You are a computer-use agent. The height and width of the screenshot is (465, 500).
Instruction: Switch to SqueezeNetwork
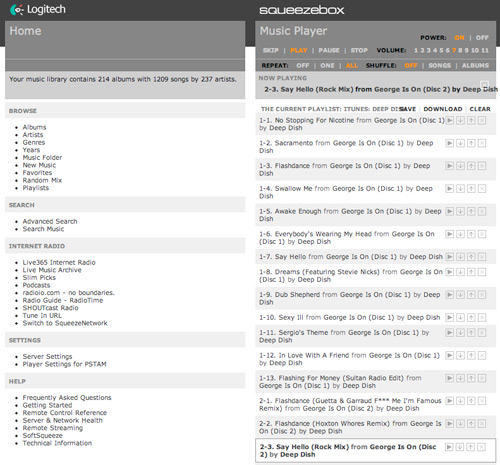65,323
